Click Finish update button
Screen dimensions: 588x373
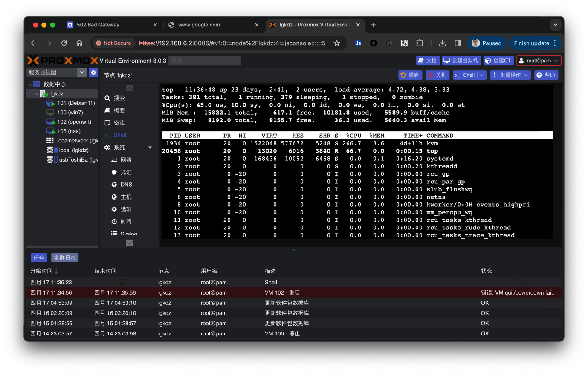coord(535,43)
